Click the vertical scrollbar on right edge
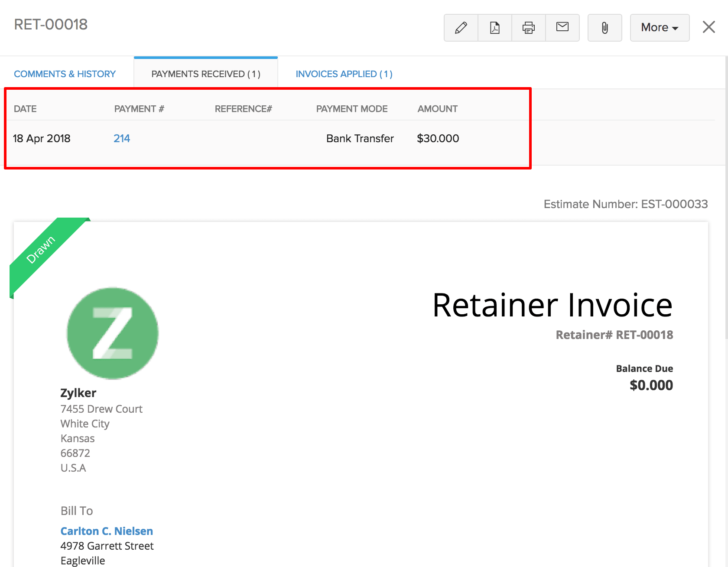Viewport: 728px width, 567px height. click(x=726, y=195)
